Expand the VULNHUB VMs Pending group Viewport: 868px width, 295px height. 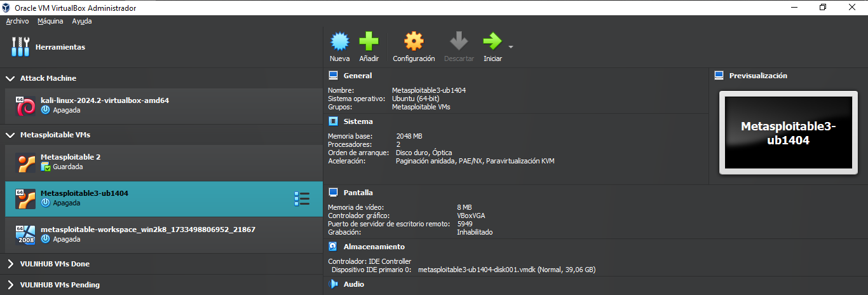coord(10,285)
